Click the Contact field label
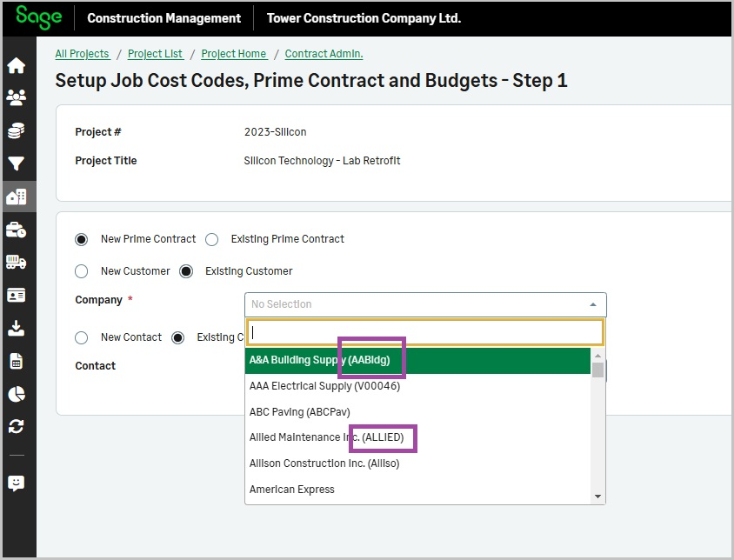The width and height of the screenshot is (734, 560). click(95, 366)
